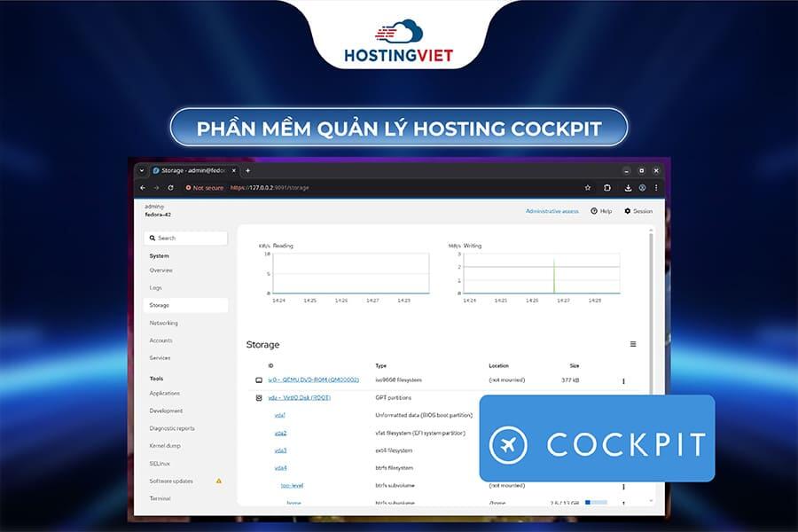Click inside the Search field
The width and height of the screenshot is (798, 532).
point(186,238)
